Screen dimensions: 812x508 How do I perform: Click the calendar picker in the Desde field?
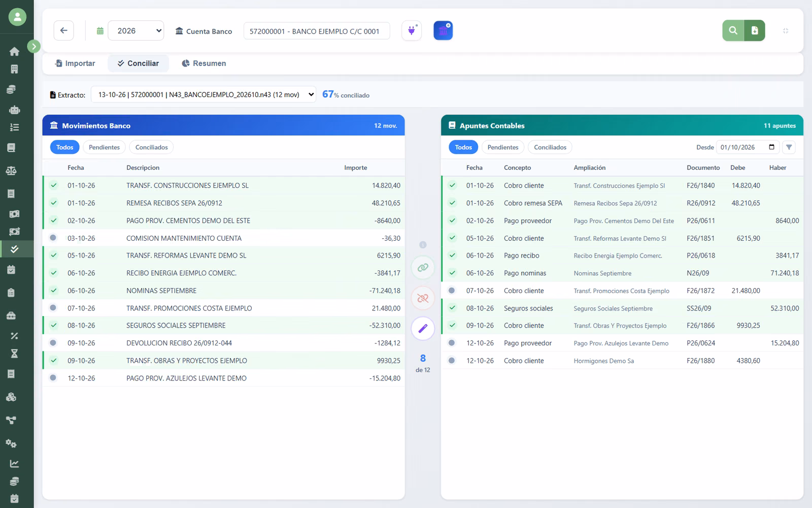pos(771,147)
